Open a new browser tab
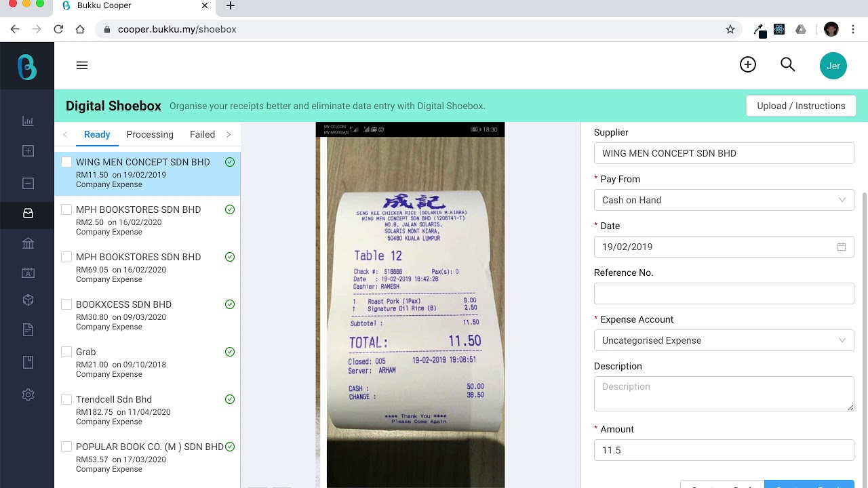Screen dimensions: 868x488 coord(231,6)
